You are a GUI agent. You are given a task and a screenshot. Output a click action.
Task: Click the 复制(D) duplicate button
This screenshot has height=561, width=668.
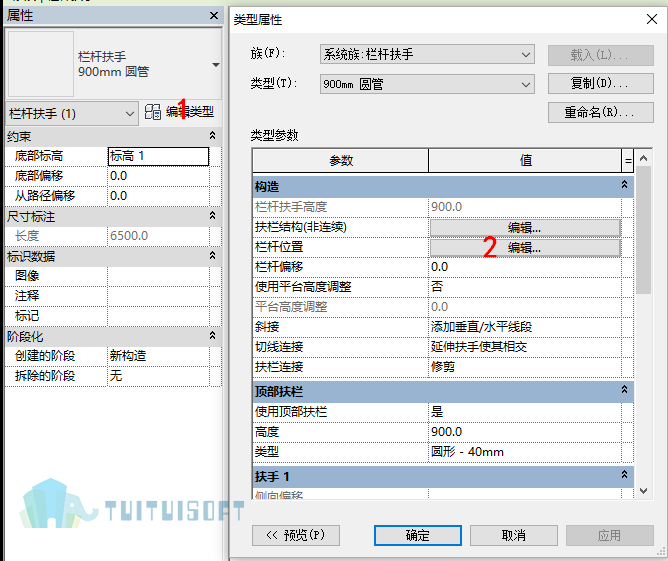tap(601, 83)
